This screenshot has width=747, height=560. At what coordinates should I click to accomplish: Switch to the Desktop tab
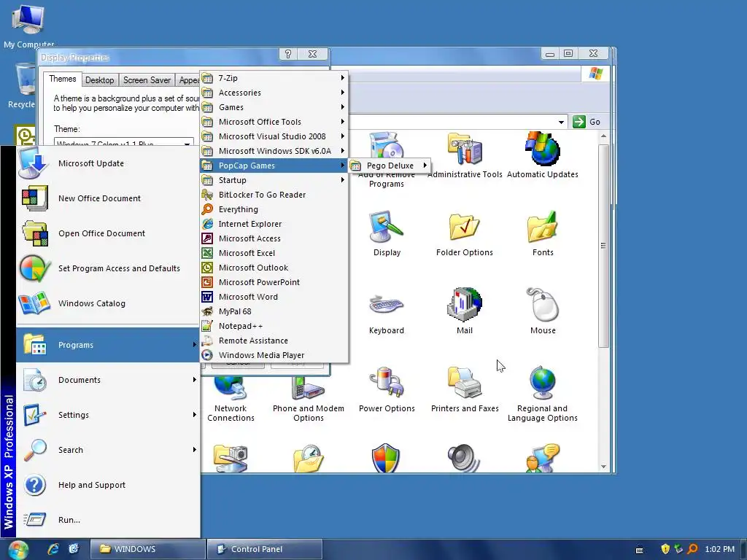pyautogui.click(x=99, y=80)
